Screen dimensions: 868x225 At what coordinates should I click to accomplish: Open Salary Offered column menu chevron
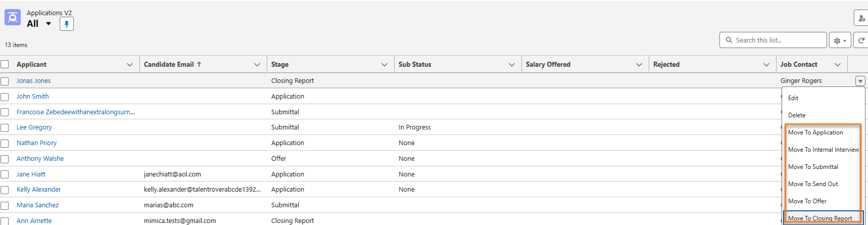tap(639, 65)
